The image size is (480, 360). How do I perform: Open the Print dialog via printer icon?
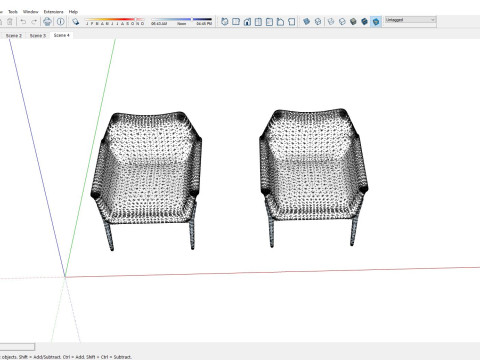coord(47,22)
